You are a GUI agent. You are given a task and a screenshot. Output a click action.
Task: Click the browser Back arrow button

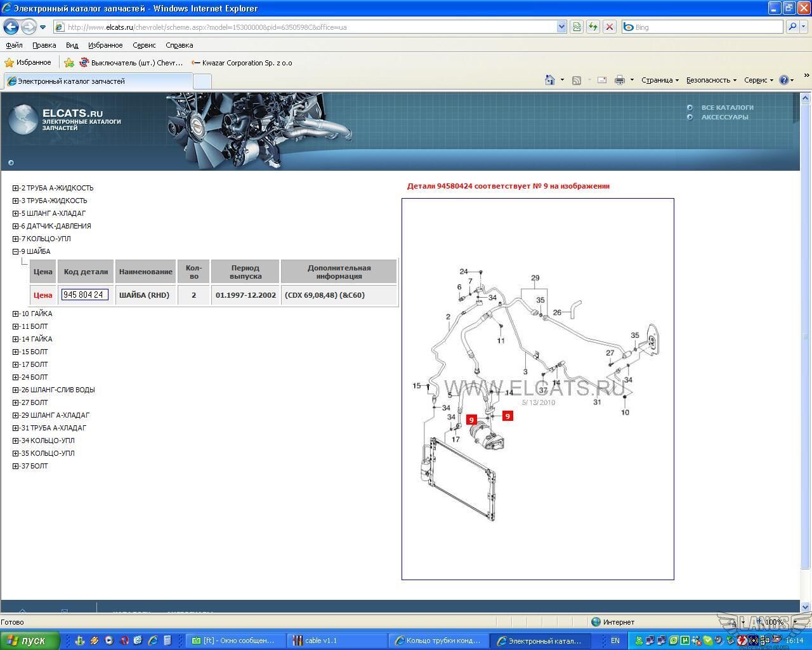11,27
